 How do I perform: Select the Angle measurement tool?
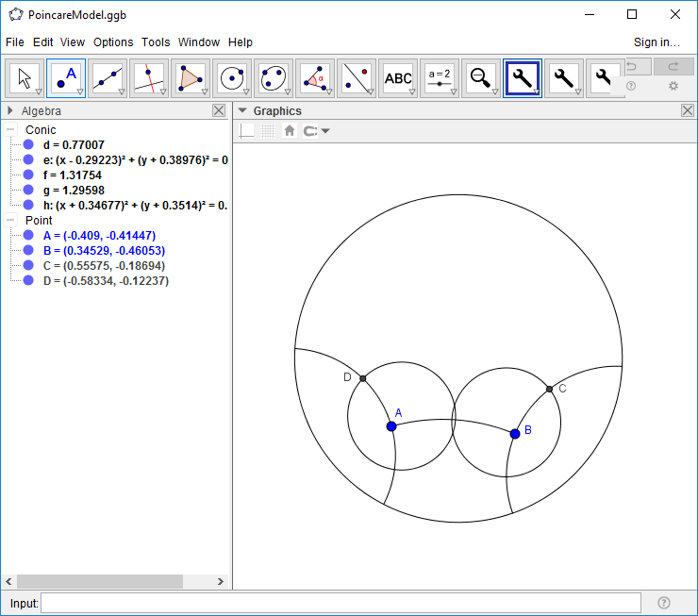[315, 78]
